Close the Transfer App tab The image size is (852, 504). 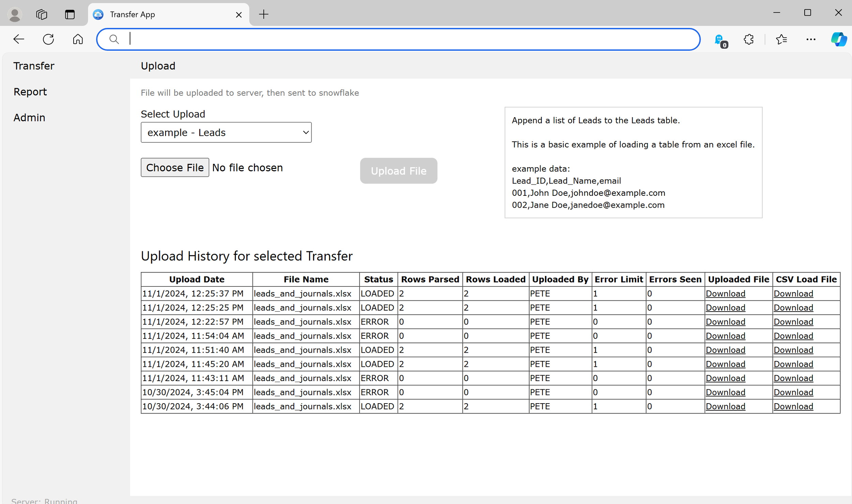(x=239, y=15)
